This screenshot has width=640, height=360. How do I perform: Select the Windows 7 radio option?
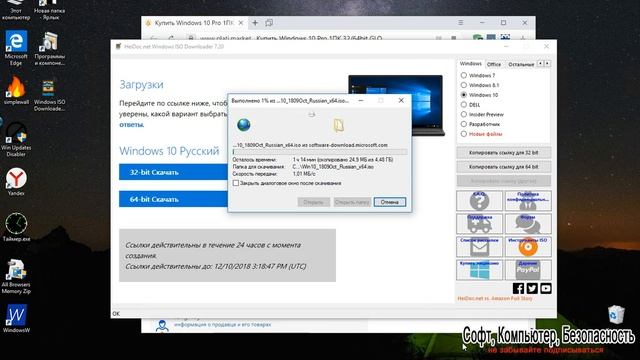(x=464, y=76)
